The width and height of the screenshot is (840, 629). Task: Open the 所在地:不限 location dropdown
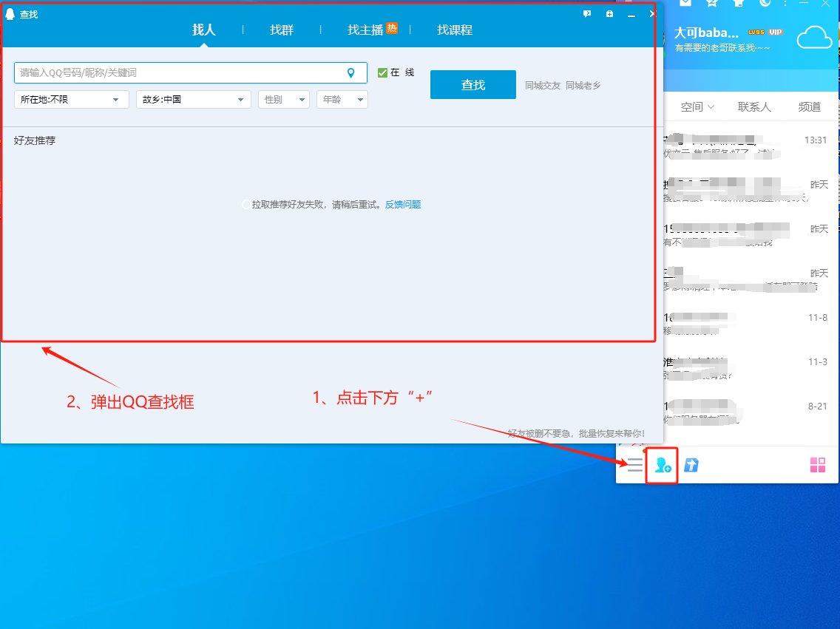[71, 98]
